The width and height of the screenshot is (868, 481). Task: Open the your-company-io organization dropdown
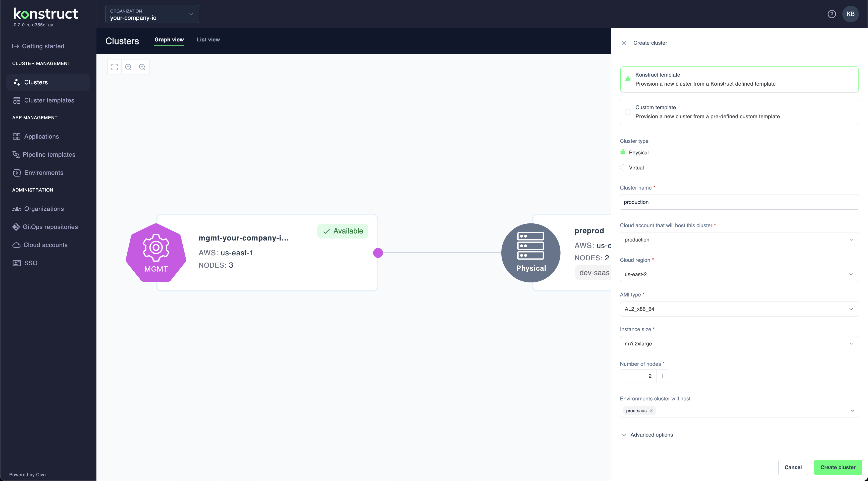click(152, 14)
